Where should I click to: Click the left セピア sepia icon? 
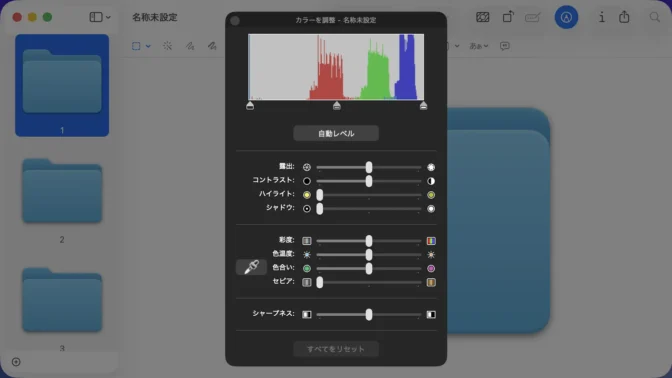pyautogui.click(x=306, y=282)
